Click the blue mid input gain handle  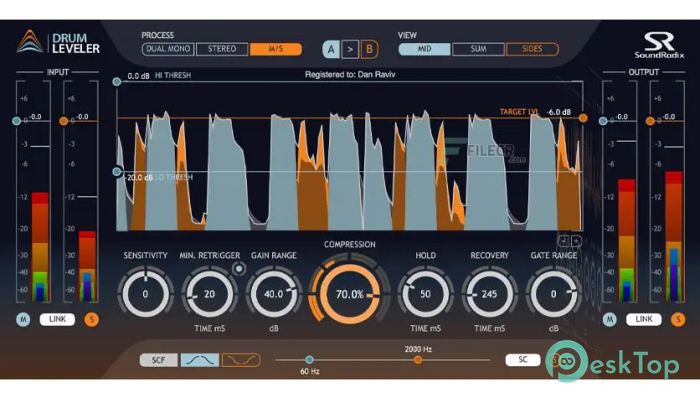click(17, 121)
